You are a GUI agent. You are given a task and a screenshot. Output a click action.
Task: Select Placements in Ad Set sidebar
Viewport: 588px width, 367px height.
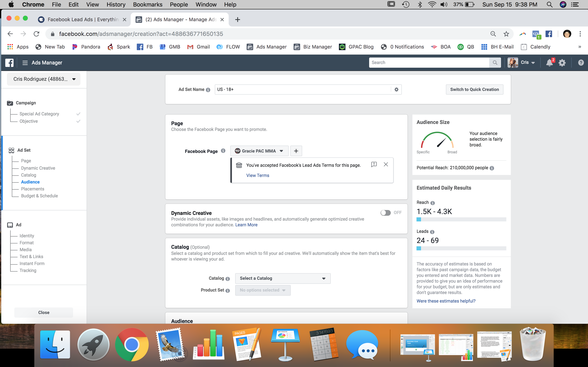[x=32, y=189]
